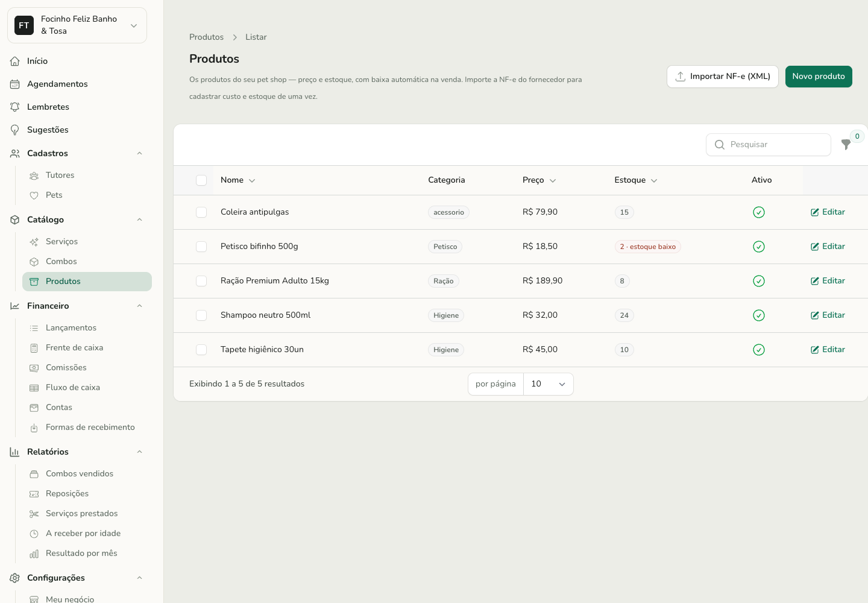The image size is (868, 603).
Task: Toggle the select-all checkbox in table header
Action: (201, 180)
